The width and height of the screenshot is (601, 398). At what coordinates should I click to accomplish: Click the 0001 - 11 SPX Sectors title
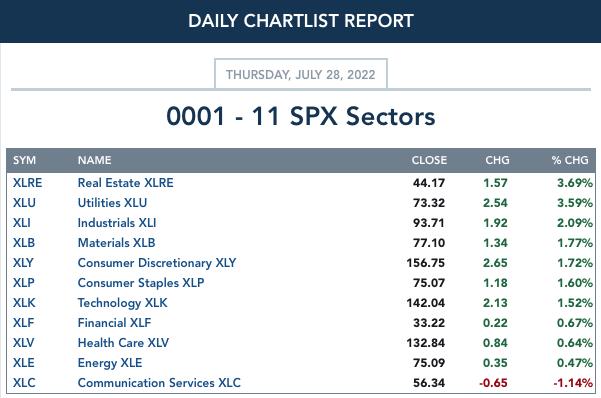tap(301, 116)
